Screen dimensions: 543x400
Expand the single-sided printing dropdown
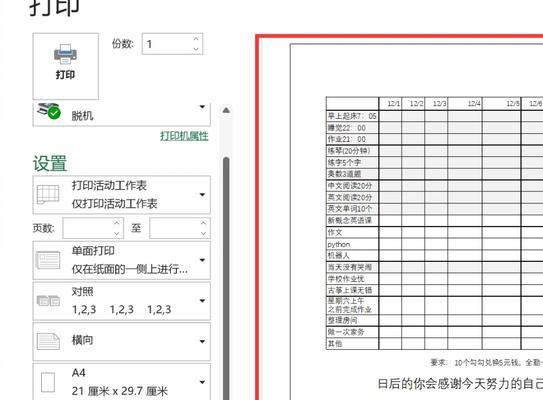203,260
